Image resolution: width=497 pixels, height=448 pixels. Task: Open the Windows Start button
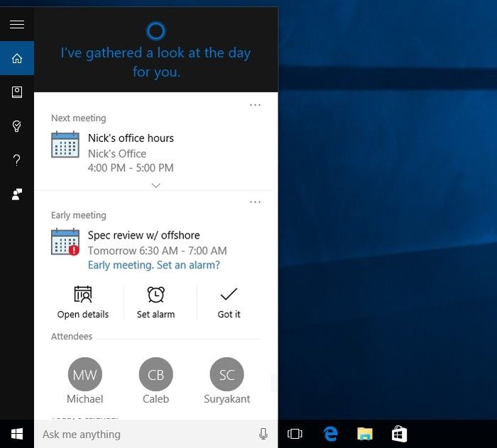coord(17,434)
